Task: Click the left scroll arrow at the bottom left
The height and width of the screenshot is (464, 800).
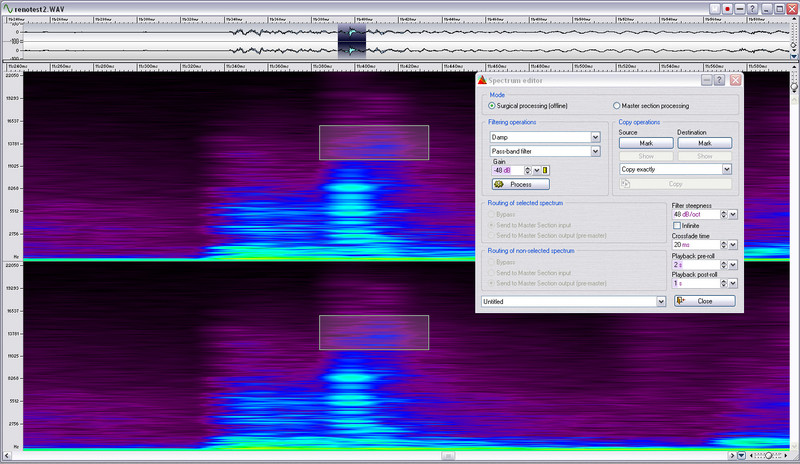Action: tap(7, 456)
